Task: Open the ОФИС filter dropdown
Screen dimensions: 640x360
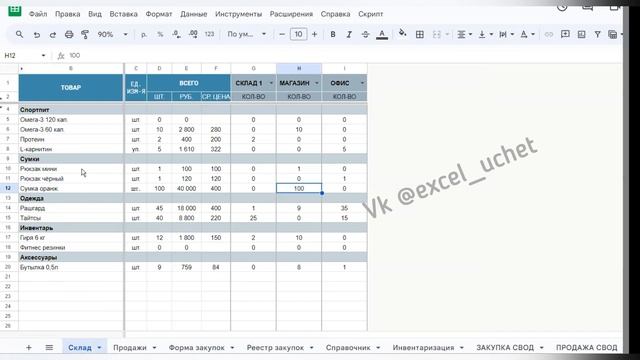Action: point(362,83)
